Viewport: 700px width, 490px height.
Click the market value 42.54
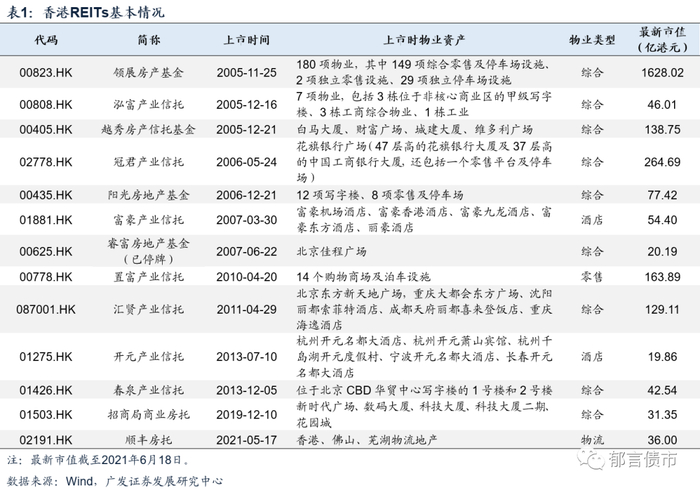(662, 390)
